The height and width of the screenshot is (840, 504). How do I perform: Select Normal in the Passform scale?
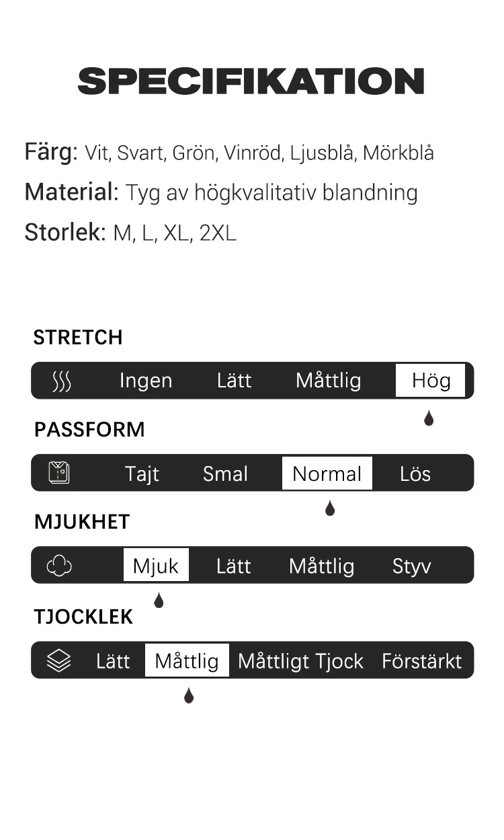tap(327, 473)
